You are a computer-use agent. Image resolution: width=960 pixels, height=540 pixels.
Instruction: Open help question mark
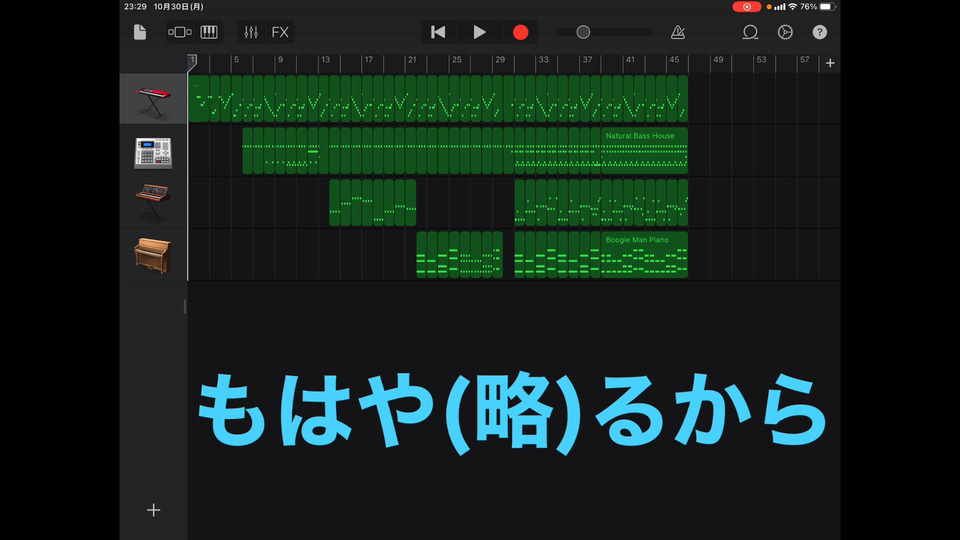pos(819,32)
